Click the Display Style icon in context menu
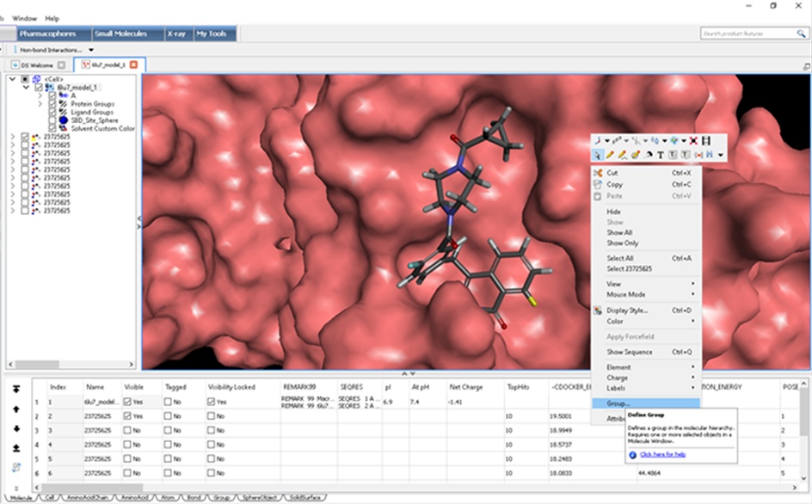Viewport: 812px width, 504px height. pyautogui.click(x=598, y=310)
